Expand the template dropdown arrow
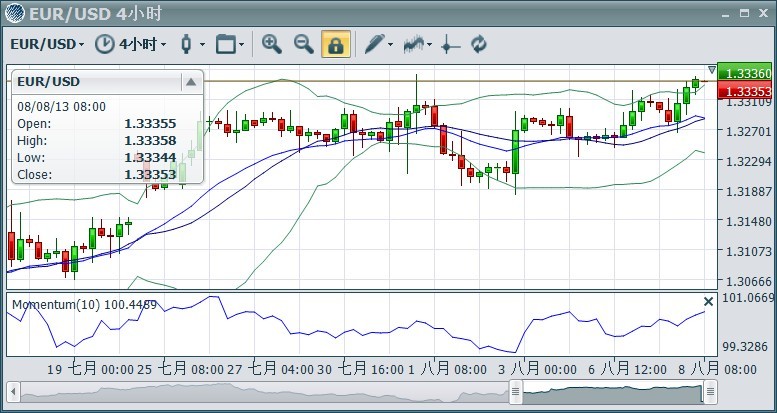Image resolution: width=777 pixels, height=413 pixels. click(241, 45)
